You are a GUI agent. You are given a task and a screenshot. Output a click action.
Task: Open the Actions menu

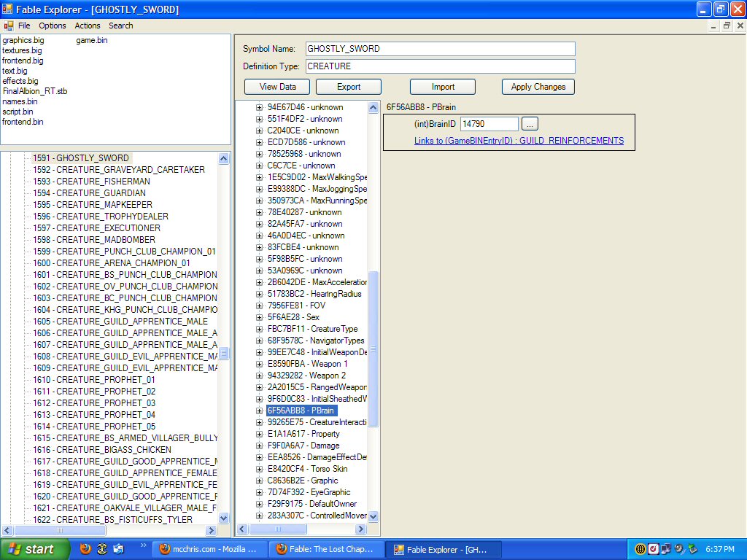[x=88, y=26]
